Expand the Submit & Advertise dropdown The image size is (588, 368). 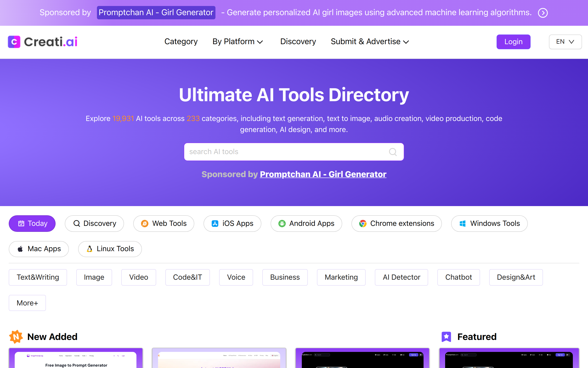(x=370, y=42)
